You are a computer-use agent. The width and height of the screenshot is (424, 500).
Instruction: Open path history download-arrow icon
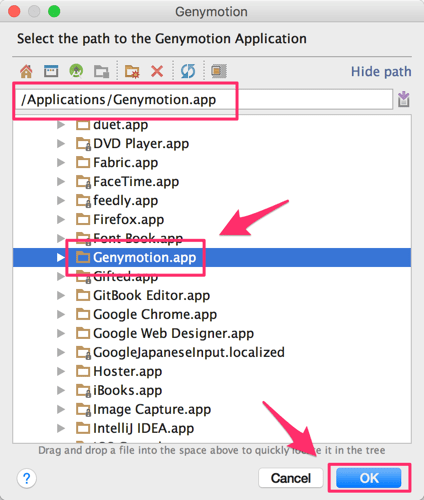coord(404,99)
